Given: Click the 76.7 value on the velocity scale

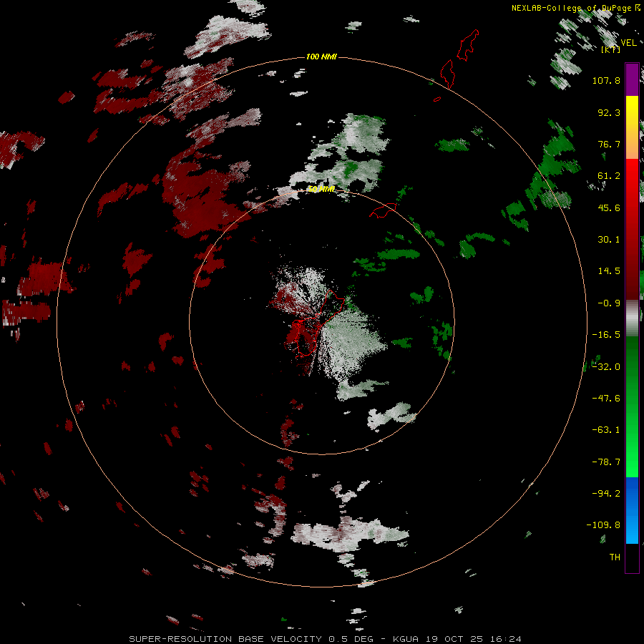Looking at the screenshot, I should (x=609, y=144).
